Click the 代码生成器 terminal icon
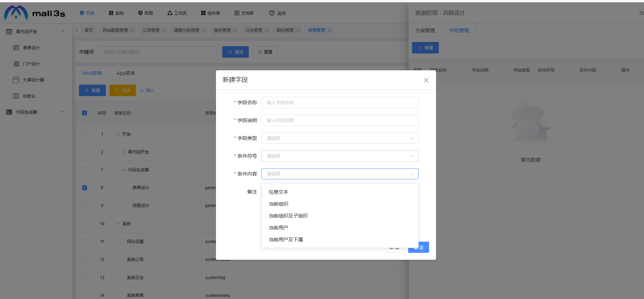The image size is (644, 299). coord(9,112)
